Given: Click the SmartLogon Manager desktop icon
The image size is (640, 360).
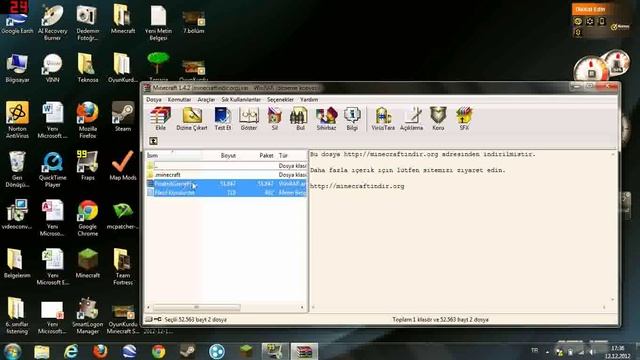Looking at the screenshot, I should point(87,316).
